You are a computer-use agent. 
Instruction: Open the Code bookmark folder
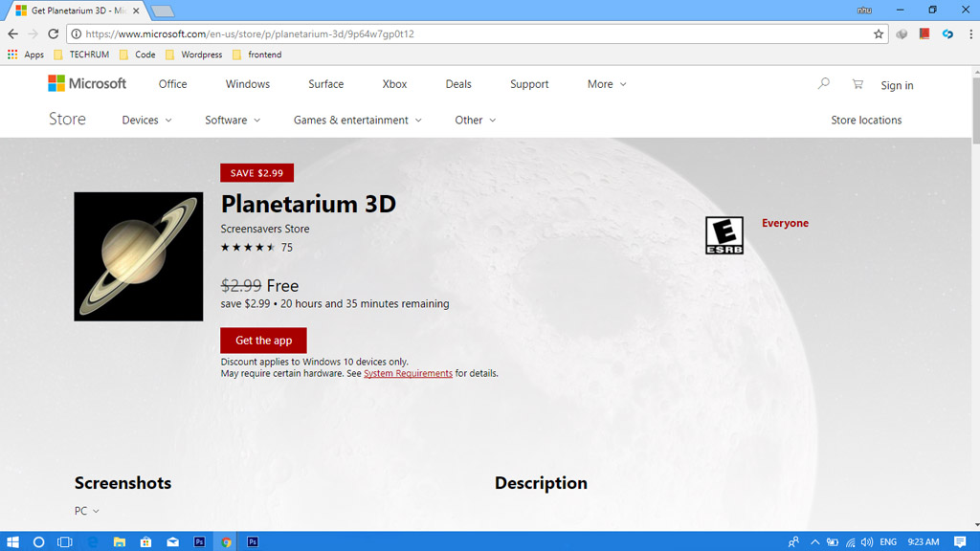tap(138, 55)
